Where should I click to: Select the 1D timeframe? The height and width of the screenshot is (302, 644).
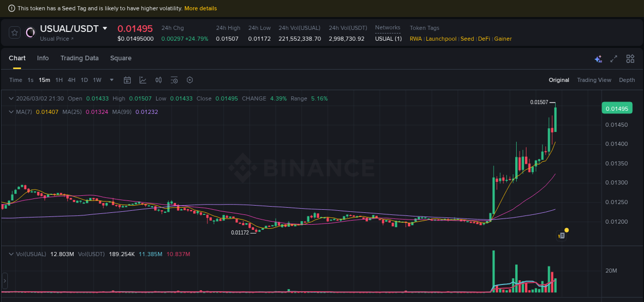coord(84,80)
